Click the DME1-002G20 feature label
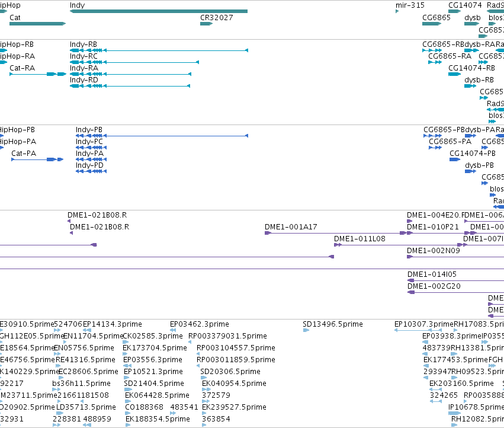 (434, 286)
